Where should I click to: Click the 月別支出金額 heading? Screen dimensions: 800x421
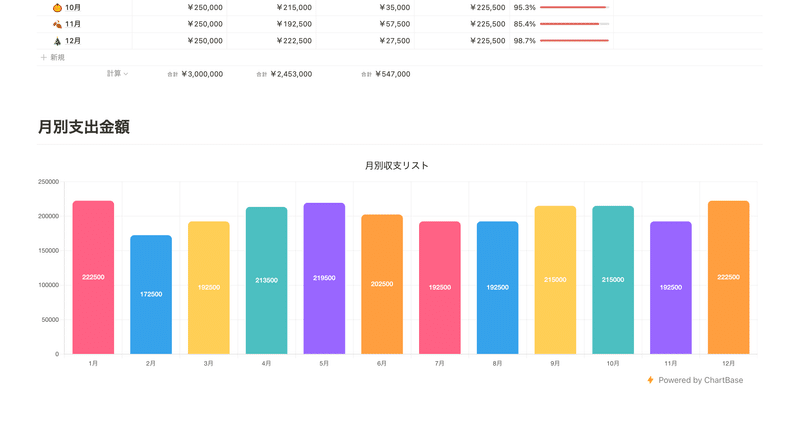click(84, 127)
